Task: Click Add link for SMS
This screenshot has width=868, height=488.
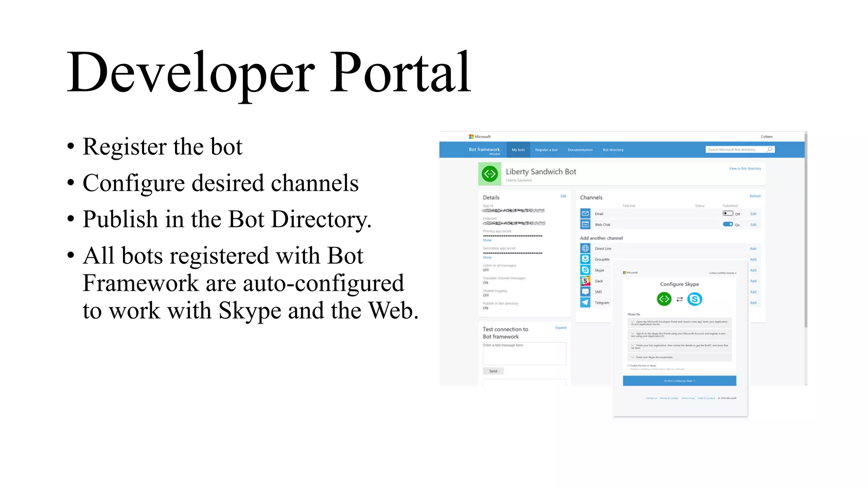Action: 753,292
